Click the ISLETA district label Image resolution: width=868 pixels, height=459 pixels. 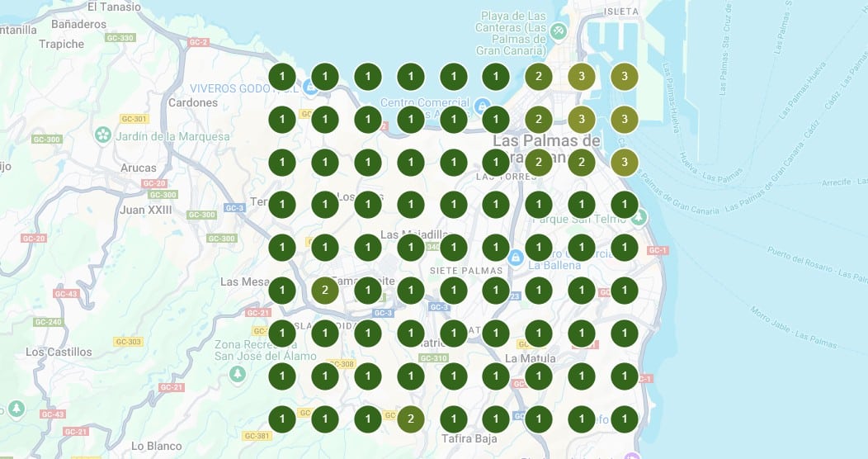tap(621, 11)
